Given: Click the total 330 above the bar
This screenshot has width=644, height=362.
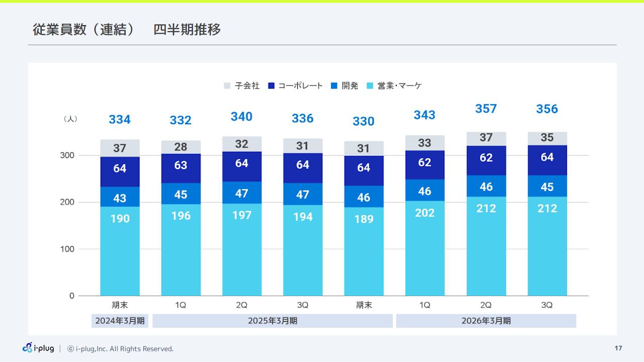Looking at the screenshot, I should coord(363,121).
